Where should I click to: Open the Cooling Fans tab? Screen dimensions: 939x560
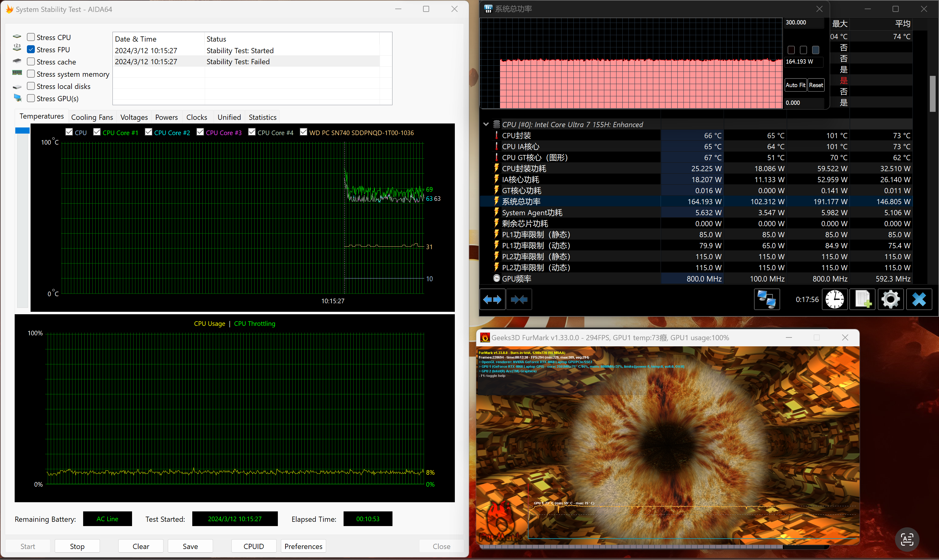92,117
